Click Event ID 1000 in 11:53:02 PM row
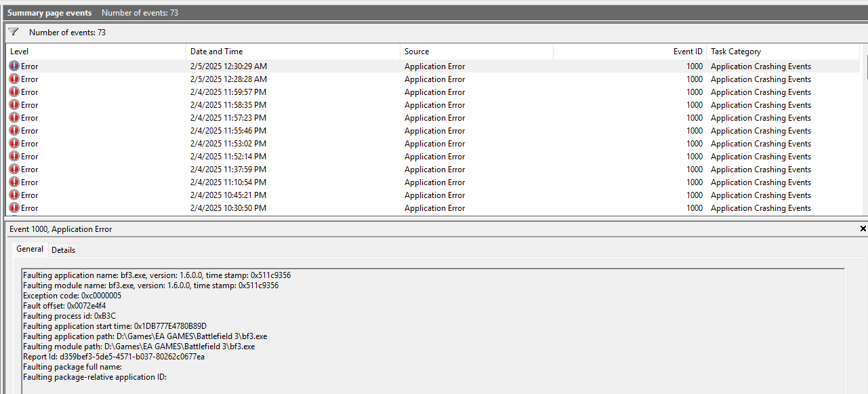This screenshot has width=868, height=394. 695,144
